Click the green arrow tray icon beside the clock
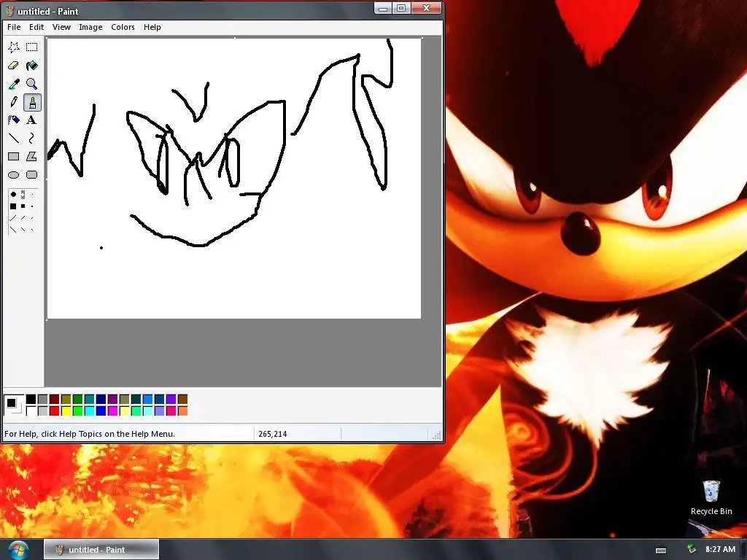Image resolution: width=747 pixels, height=560 pixels. (x=692, y=549)
